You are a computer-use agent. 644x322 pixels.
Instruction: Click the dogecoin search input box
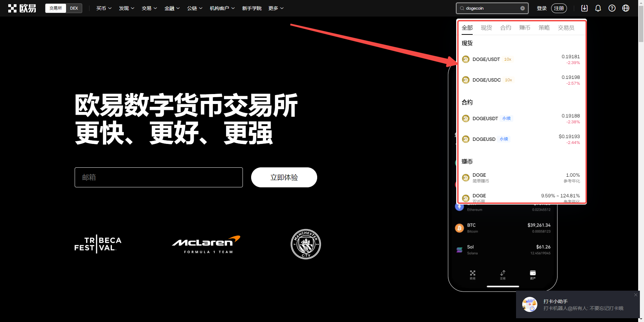pos(492,8)
